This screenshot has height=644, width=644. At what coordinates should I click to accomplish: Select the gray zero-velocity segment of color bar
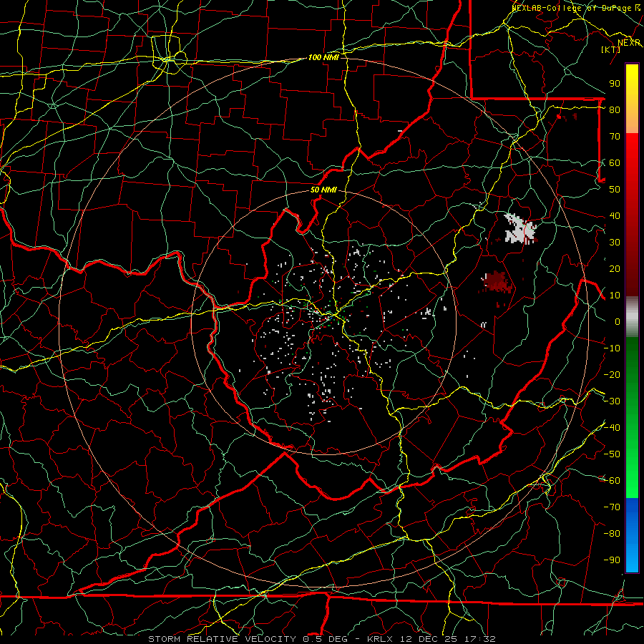[x=632, y=316]
